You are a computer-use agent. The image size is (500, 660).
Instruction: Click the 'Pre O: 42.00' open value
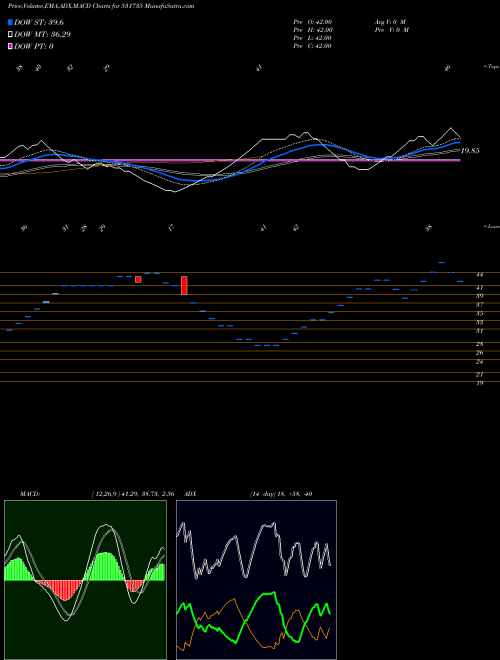click(x=313, y=22)
